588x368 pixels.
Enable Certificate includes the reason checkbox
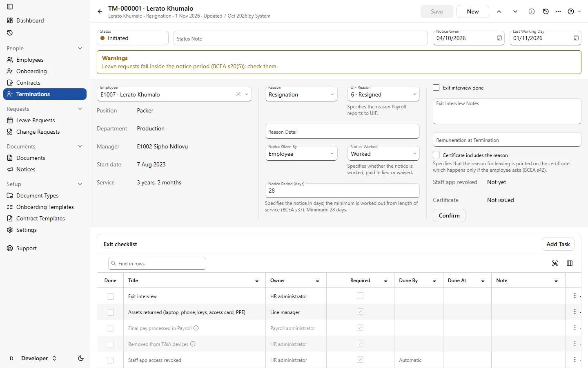click(436, 155)
